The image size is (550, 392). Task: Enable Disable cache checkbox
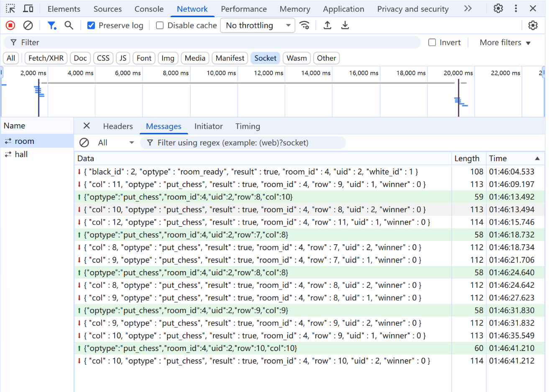point(160,26)
